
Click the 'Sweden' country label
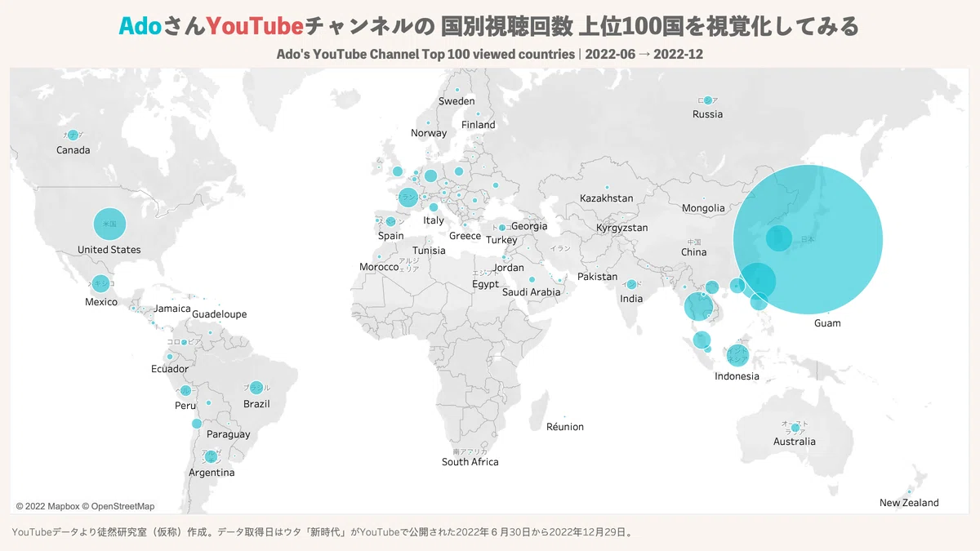[x=457, y=101]
